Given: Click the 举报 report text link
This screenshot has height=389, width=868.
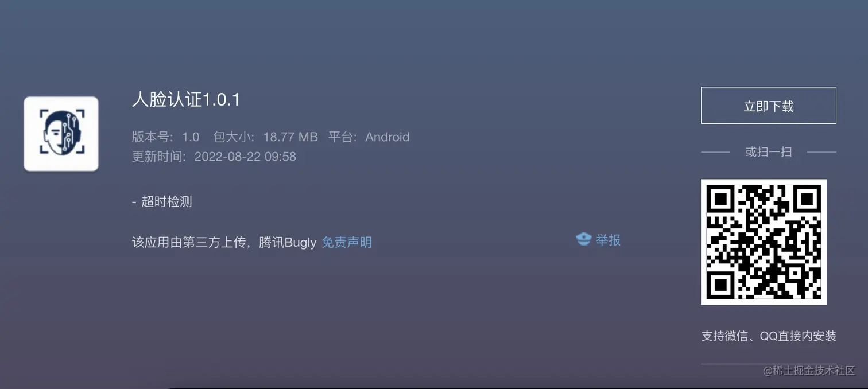Looking at the screenshot, I should pyautogui.click(x=608, y=240).
